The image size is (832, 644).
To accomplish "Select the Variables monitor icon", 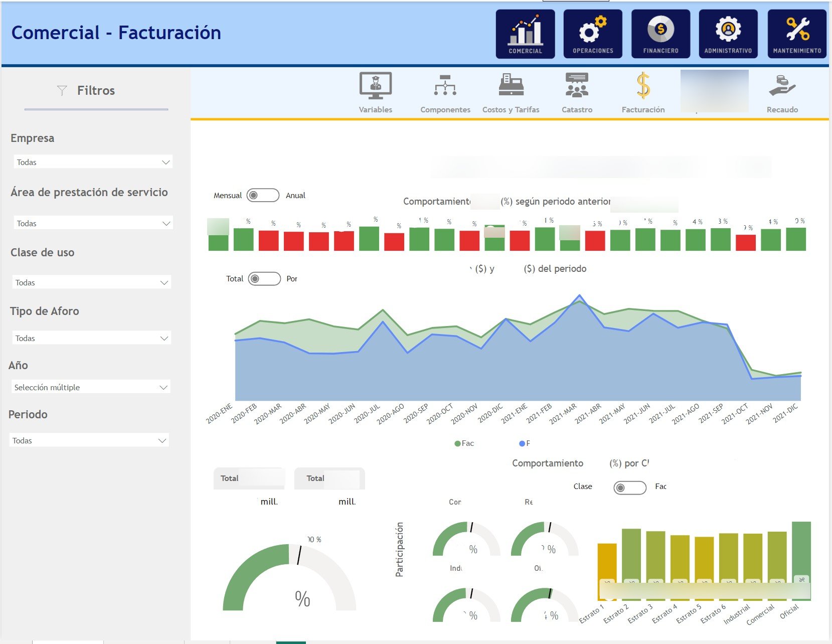I will click(x=375, y=86).
